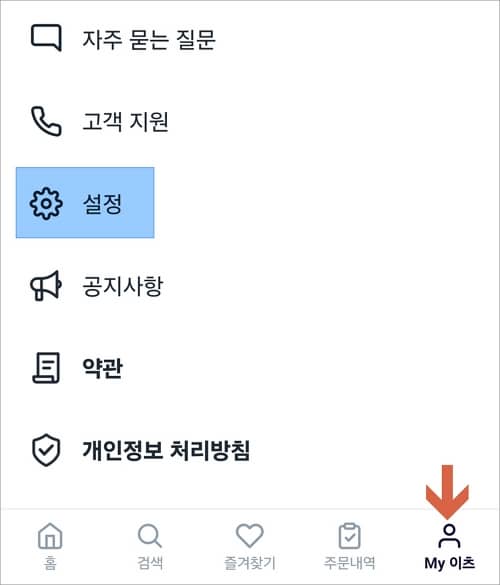Tap the magnifying glass search icon

(x=150, y=536)
